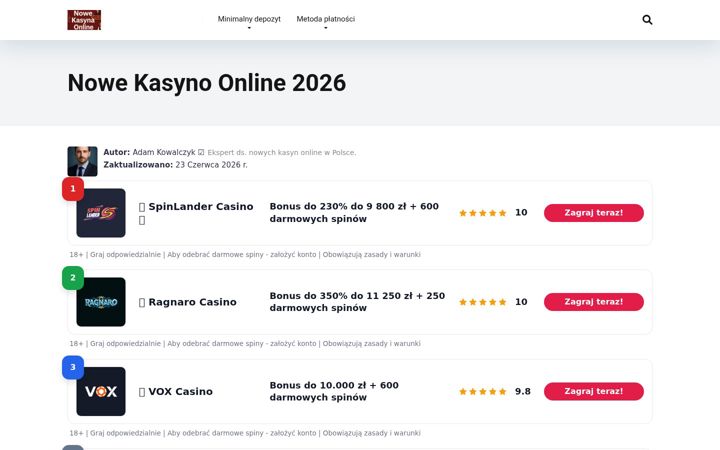Screen dimensions: 720x450
Task: Click Adam Kowalczyk's author photo
Action: pos(83,161)
